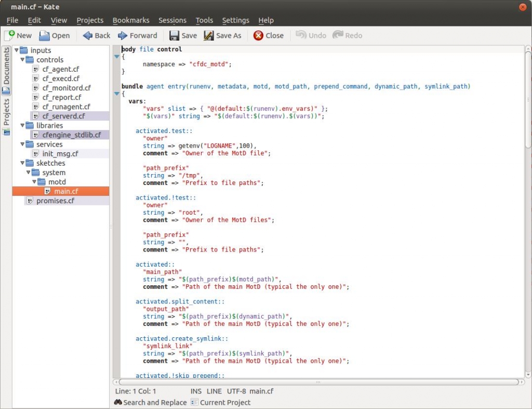The height and width of the screenshot is (409, 532).
Task: Click the Save As toolbar icon
Action: tap(209, 35)
